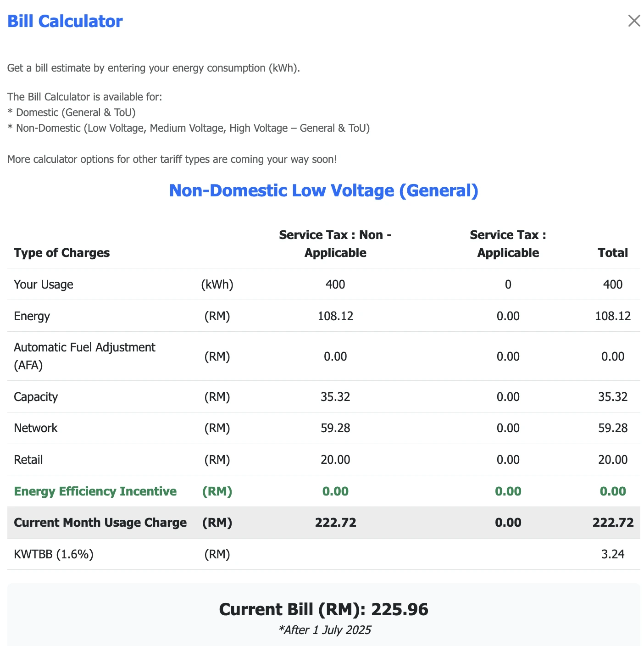This screenshot has height=646, width=644.
Task: Click the Non-Domestic Low Voltage (General) title
Action: 324,190
